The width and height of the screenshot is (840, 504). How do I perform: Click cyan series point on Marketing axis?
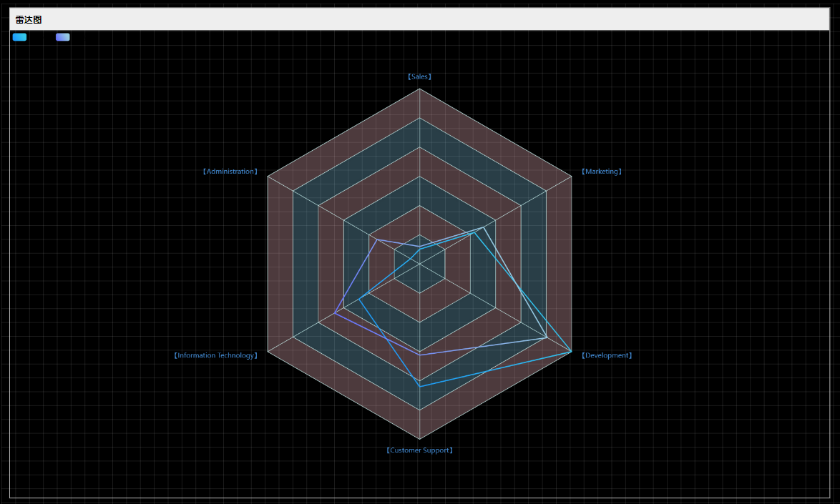click(474, 232)
